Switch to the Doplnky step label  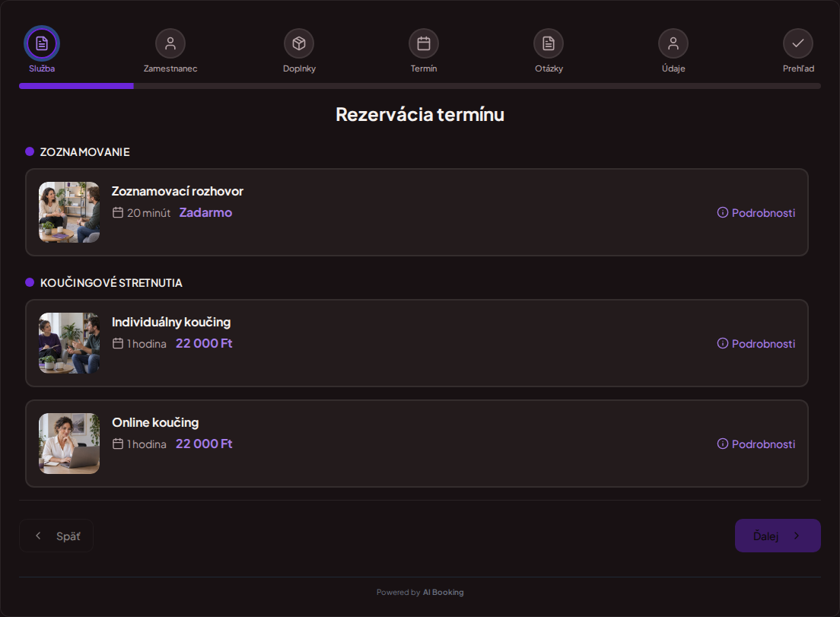coord(299,68)
